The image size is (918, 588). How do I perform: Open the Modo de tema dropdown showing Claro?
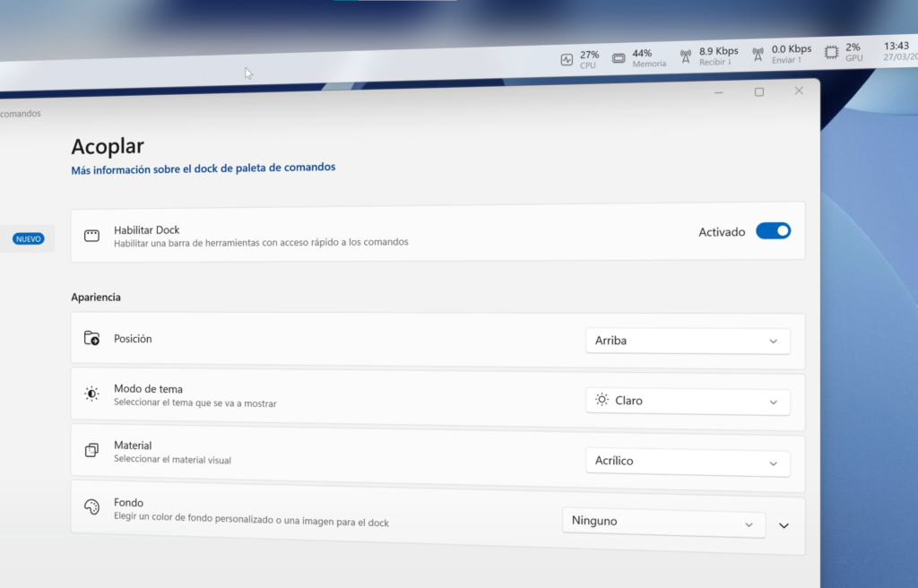(x=687, y=402)
